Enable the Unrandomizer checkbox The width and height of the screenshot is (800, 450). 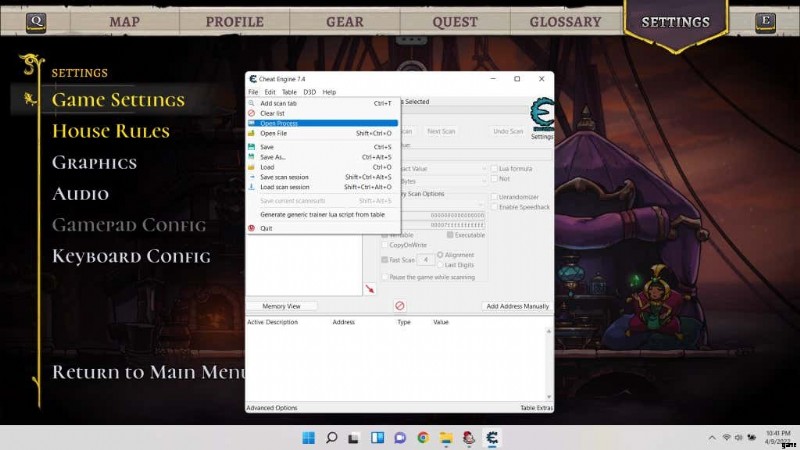(x=494, y=196)
